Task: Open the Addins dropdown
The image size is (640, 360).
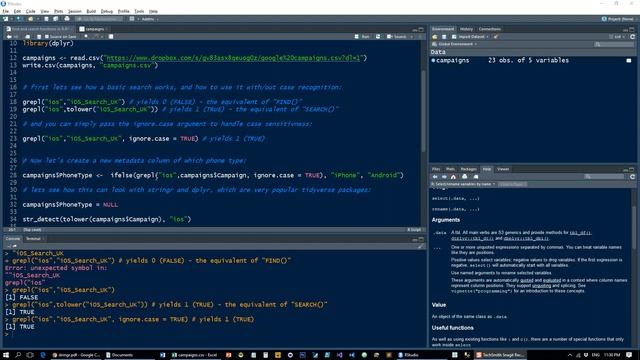Action: point(149,19)
